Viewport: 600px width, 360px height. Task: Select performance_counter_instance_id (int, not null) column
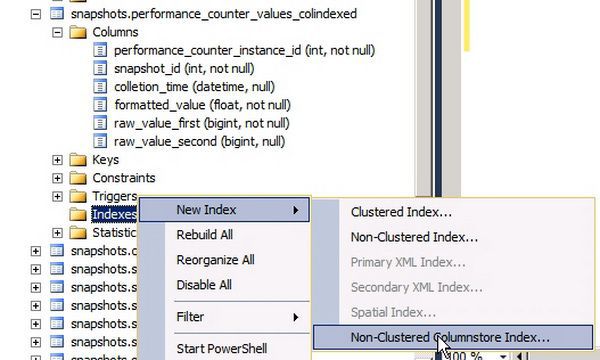245,50
